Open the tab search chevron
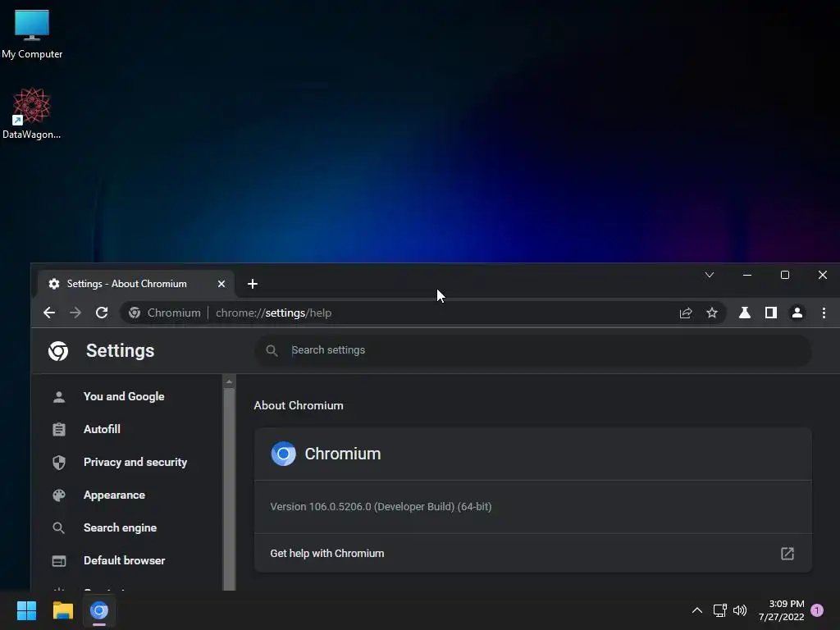The width and height of the screenshot is (840, 630). 710,275
